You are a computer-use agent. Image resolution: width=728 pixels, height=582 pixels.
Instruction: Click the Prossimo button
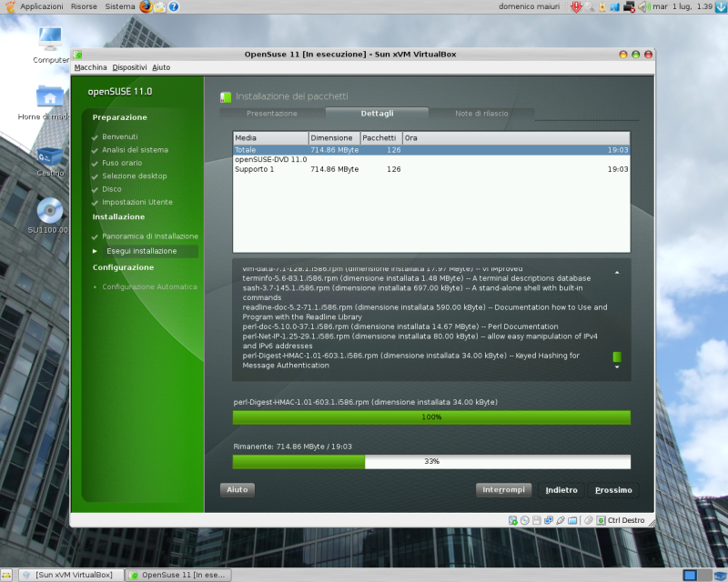pos(613,489)
